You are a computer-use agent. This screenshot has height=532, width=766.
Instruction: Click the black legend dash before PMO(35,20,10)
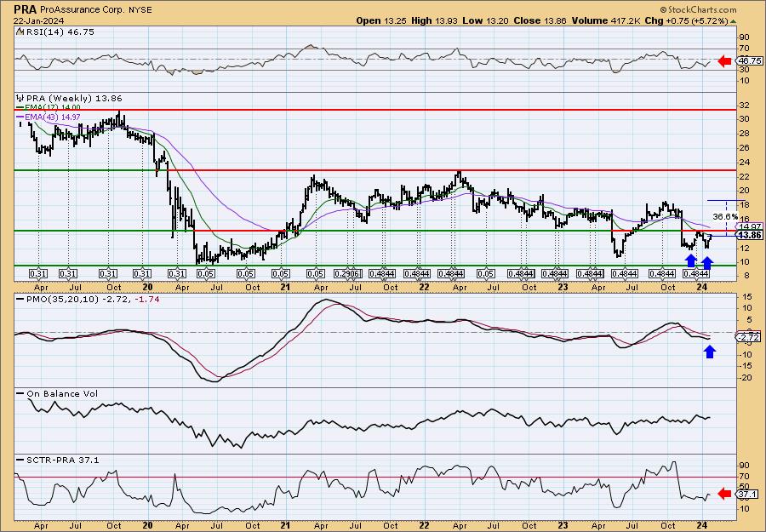(20, 300)
